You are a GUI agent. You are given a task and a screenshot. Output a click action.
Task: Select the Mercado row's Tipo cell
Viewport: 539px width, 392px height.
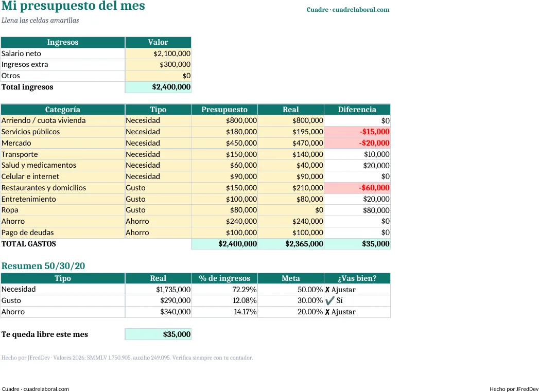158,143
